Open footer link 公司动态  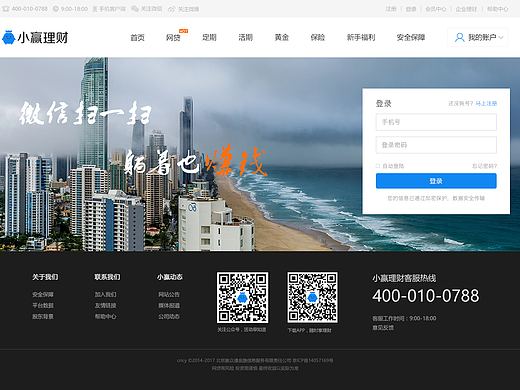click(x=169, y=316)
